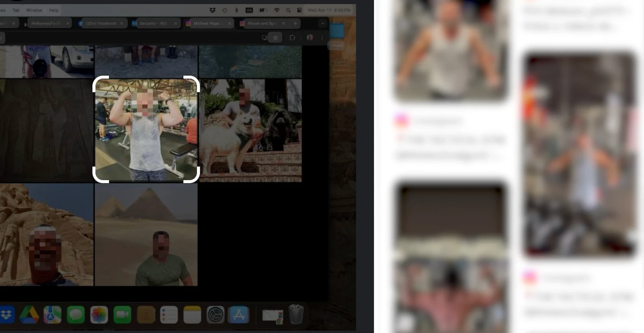This screenshot has width=644, height=333.
Task: Open Spotlight search in the menu bar
Action: [288, 10]
